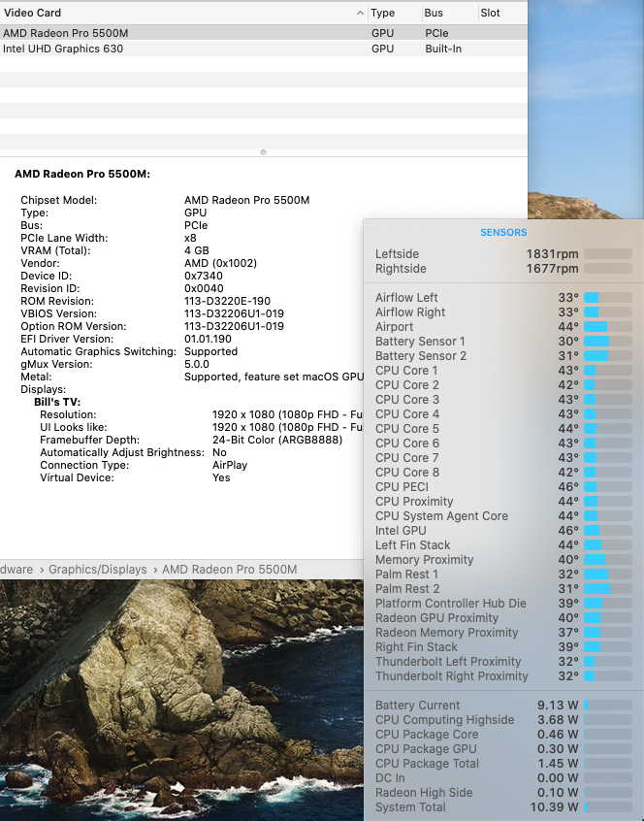Click the Leftside fan speed bar
Viewport: 644px width, 821px height.
[608, 254]
